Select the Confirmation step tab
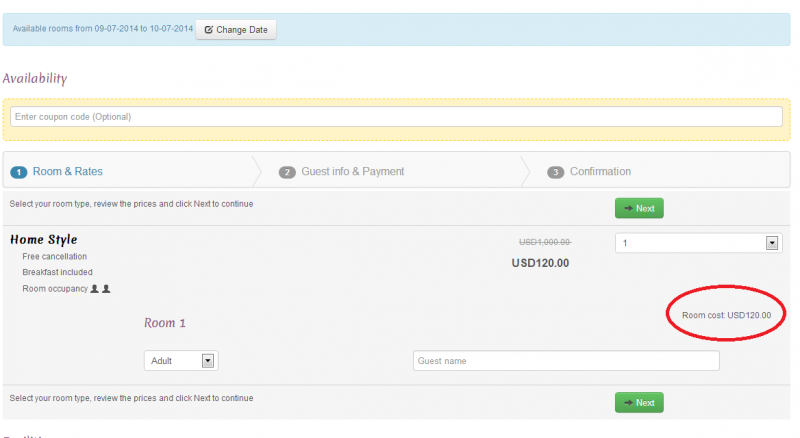Screen dimensions: 800x438 pyautogui.click(x=600, y=172)
